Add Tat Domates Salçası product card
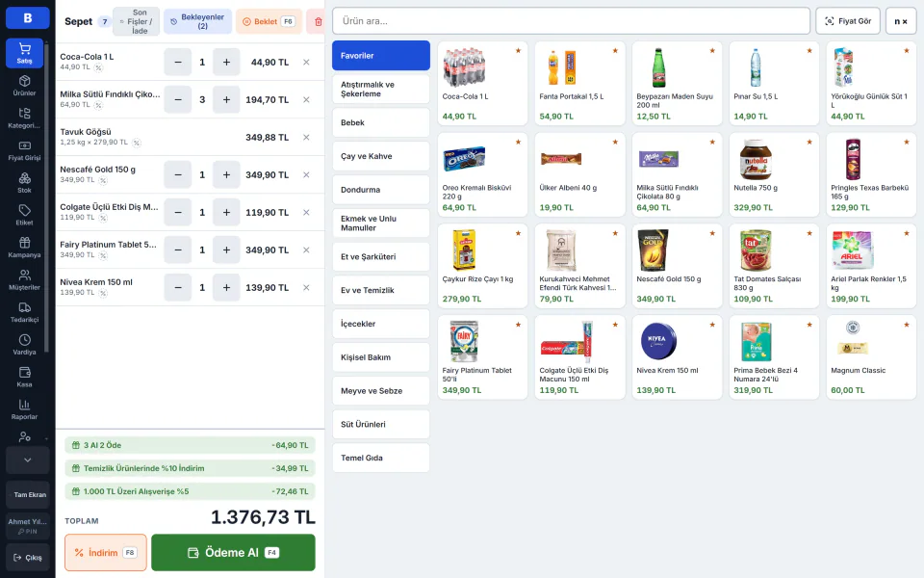Viewport: 924px width, 578px height. click(774, 266)
